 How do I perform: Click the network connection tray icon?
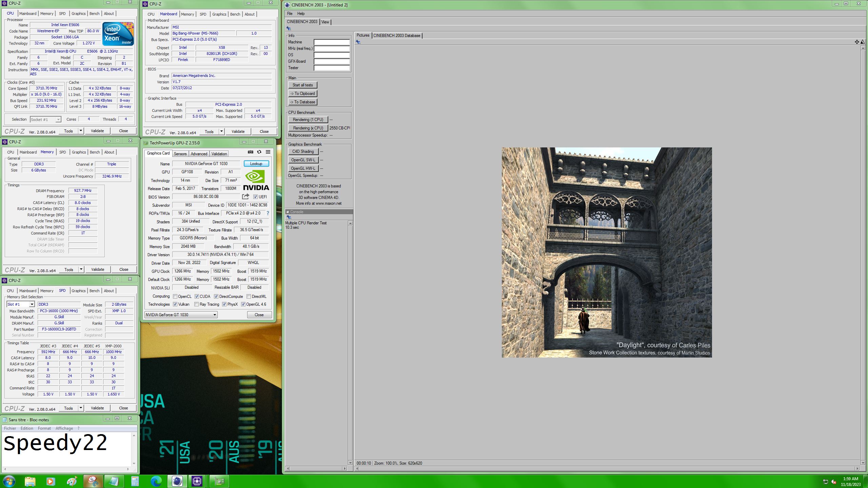point(825,482)
